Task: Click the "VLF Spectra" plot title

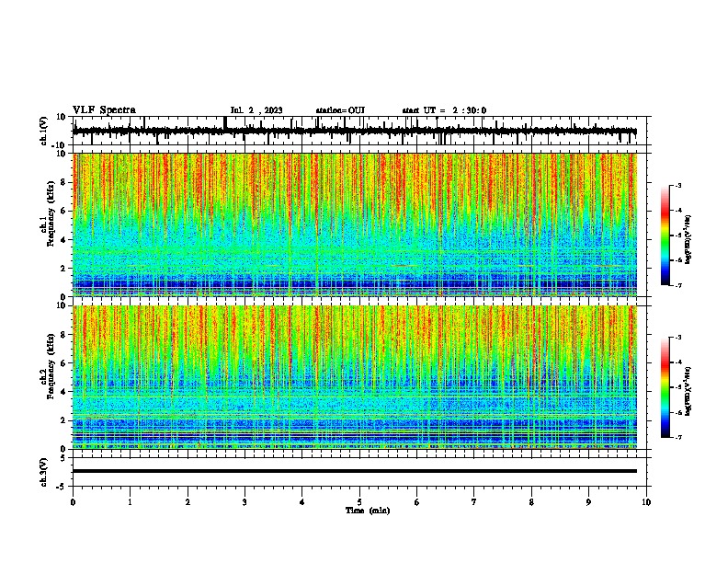Action: pyautogui.click(x=104, y=110)
